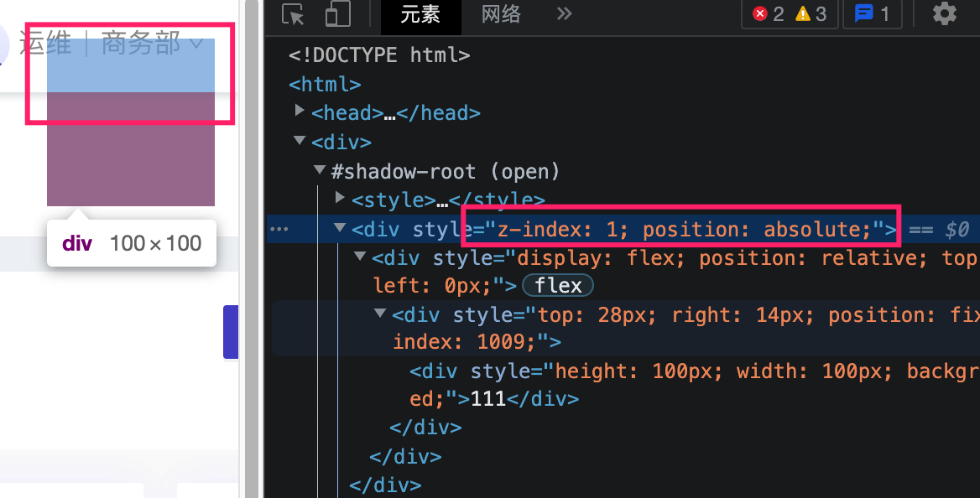The image size is (980, 498).
Task: Open the warnings counter showing 3
Action: 811,13
